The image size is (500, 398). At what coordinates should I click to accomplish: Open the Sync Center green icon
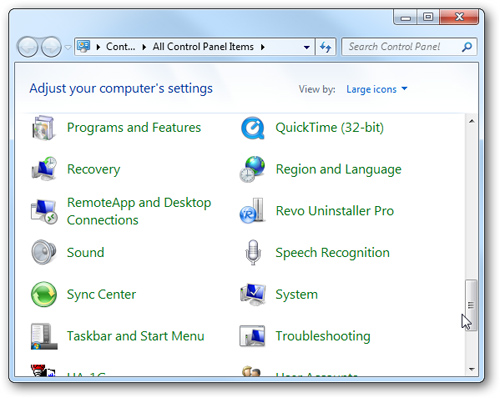point(44,294)
